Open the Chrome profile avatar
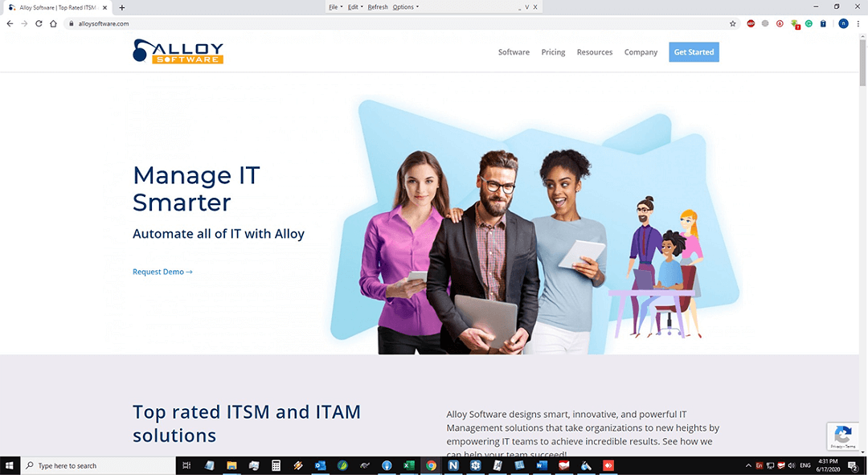868x475 pixels. [x=843, y=23]
